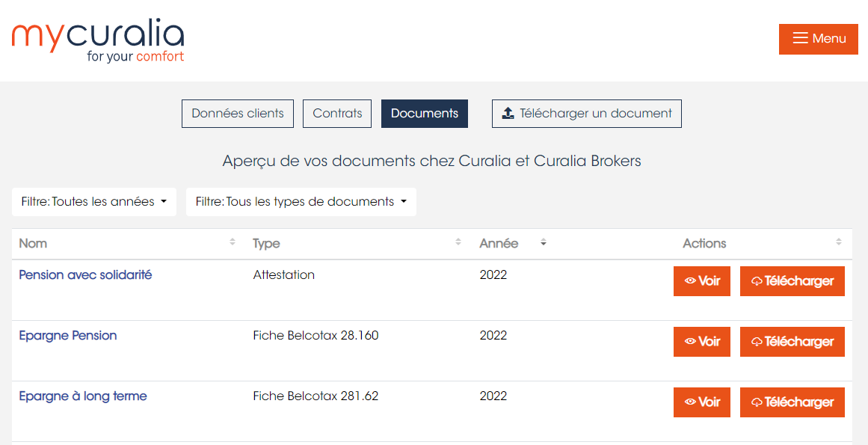Open Epargne Pension document link

pyautogui.click(x=68, y=335)
